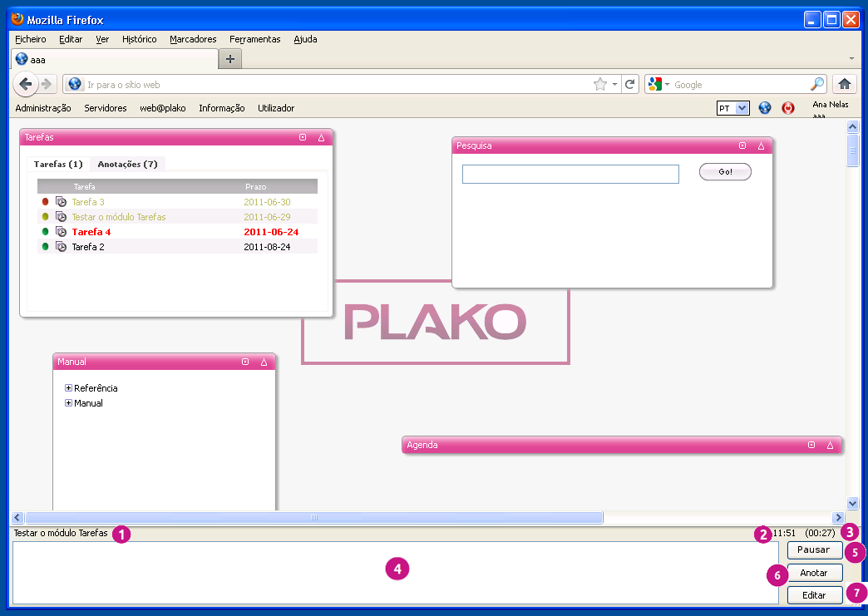
Task: Click the browser forward arrow
Action: click(47, 84)
